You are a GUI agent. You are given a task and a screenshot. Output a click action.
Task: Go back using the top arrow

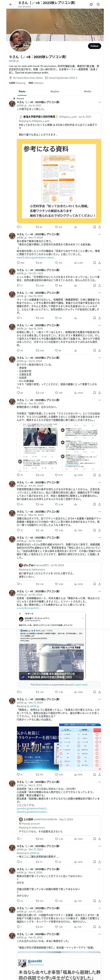point(11,5)
